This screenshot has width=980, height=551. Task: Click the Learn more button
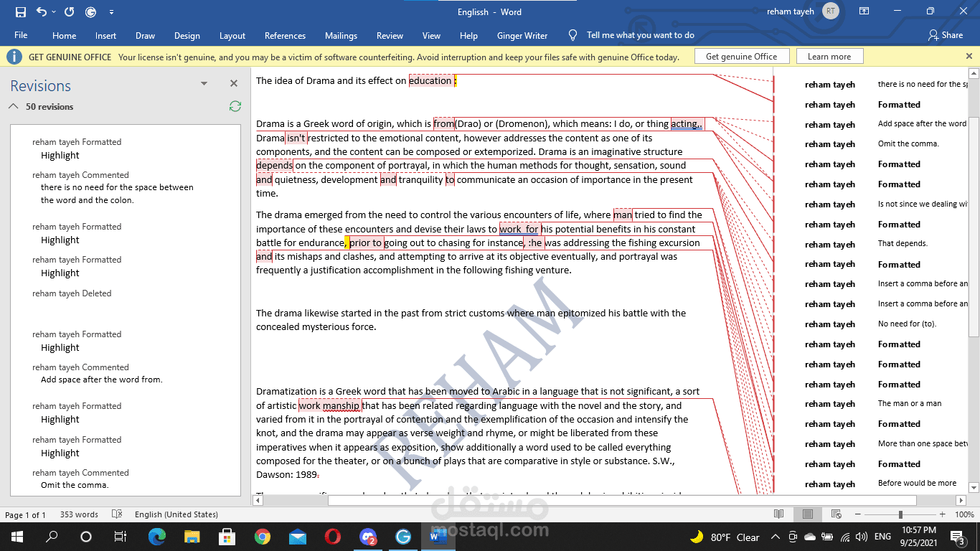point(829,57)
